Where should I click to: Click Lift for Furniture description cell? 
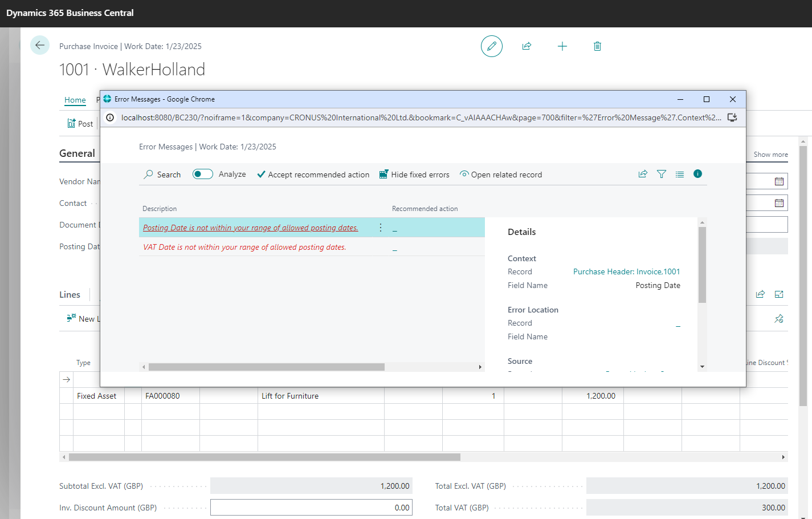coord(321,396)
